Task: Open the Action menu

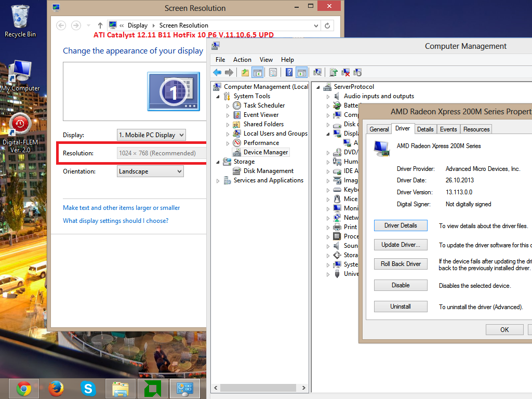Action: pos(242,60)
